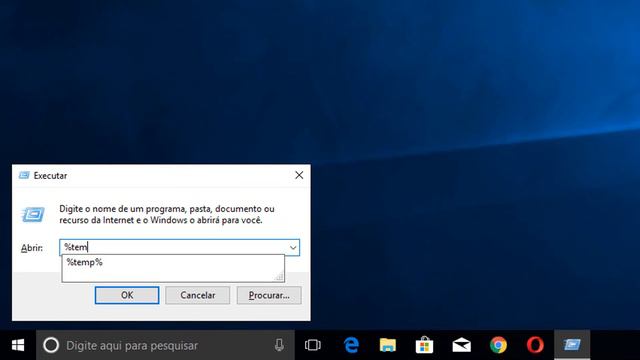Click the suggestion list resize grip

tap(280, 278)
